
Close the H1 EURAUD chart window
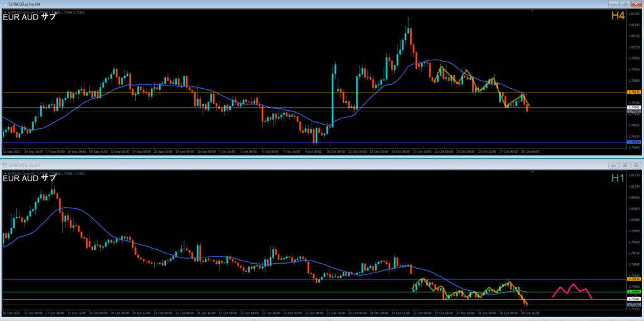pyautogui.click(x=636, y=164)
